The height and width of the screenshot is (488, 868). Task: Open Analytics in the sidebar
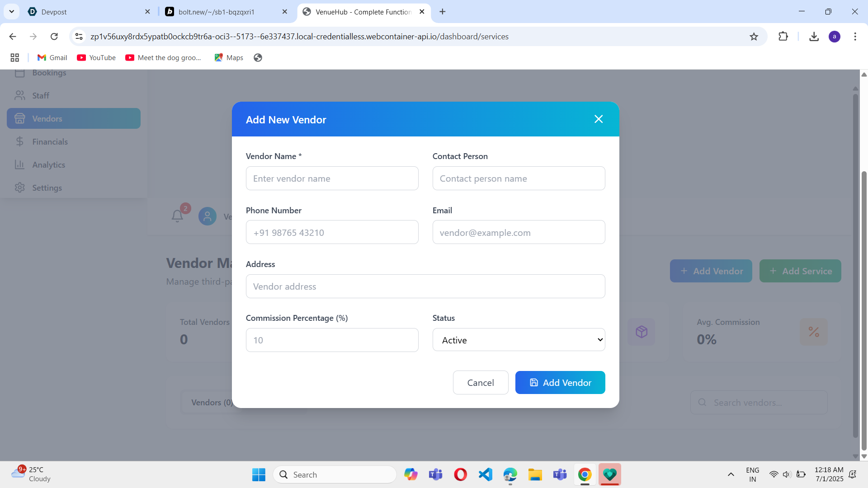coord(48,165)
